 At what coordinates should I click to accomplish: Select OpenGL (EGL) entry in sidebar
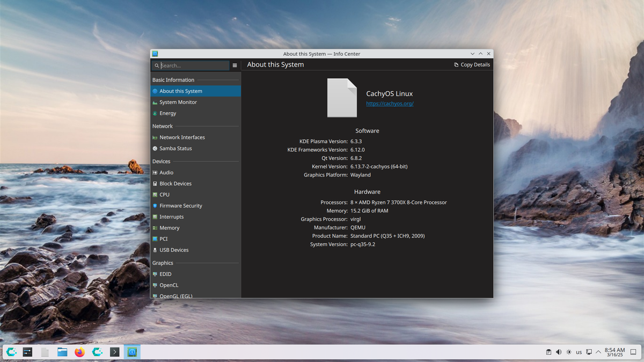[x=195, y=295]
